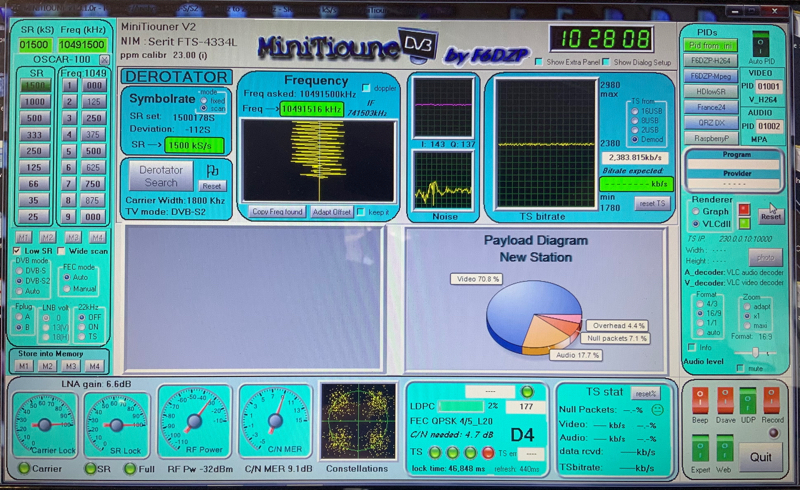Click the MiniTioune DVB logo

click(348, 46)
